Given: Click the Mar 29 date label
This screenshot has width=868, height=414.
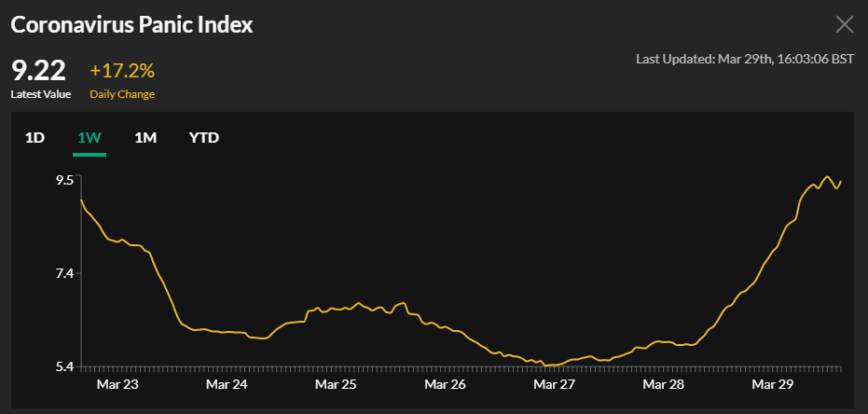Looking at the screenshot, I should pyautogui.click(x=772, y=384).
